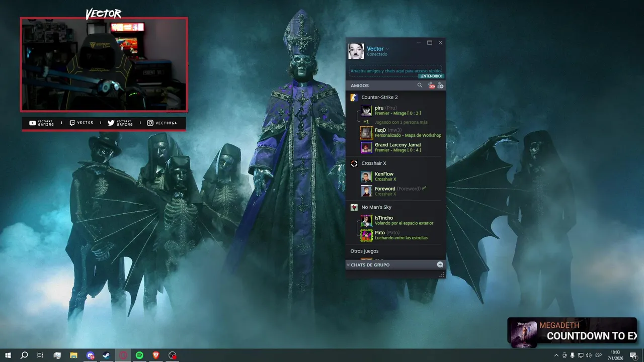Click the add a friend icon
Screen dimensions: 644x362
click(x=440, y=85)
